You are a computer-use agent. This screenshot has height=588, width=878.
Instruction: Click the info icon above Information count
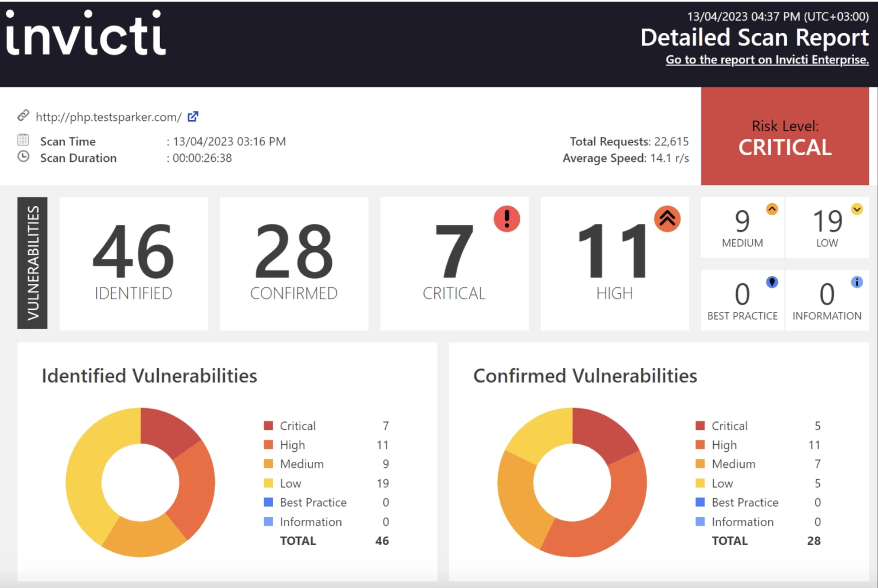click(x=857, y=282)
